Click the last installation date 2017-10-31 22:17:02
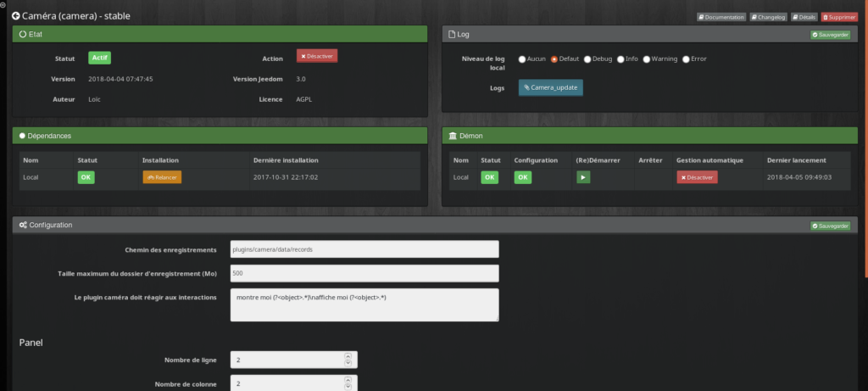868x391 pixels. point(286,178)
